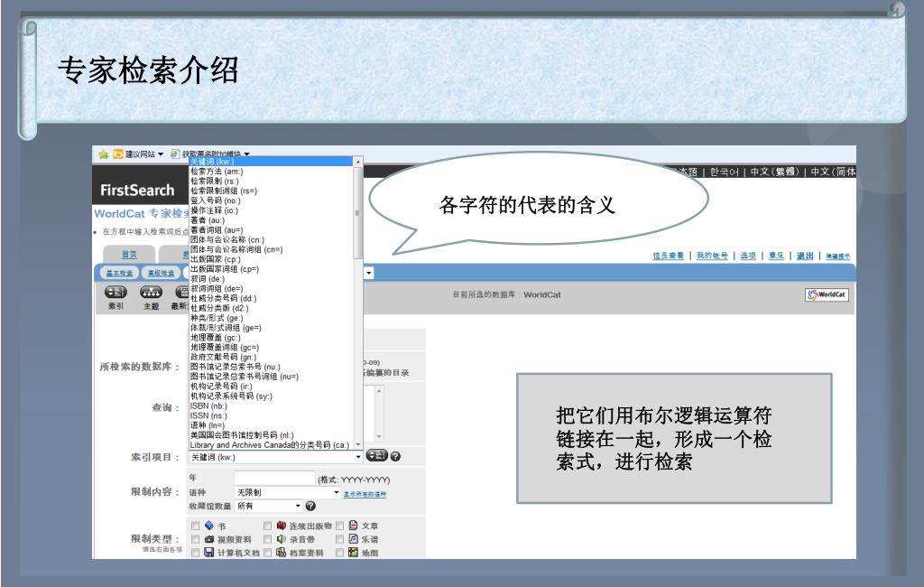Select 政府文献号码 (gn:) option
Viewport: 924px width, 587px height.
tap(224, 357)
